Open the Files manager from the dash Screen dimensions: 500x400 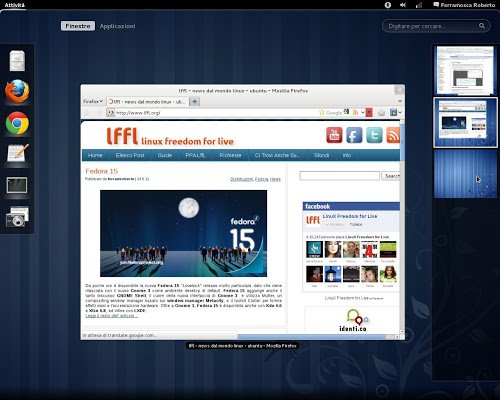point(17,61)
